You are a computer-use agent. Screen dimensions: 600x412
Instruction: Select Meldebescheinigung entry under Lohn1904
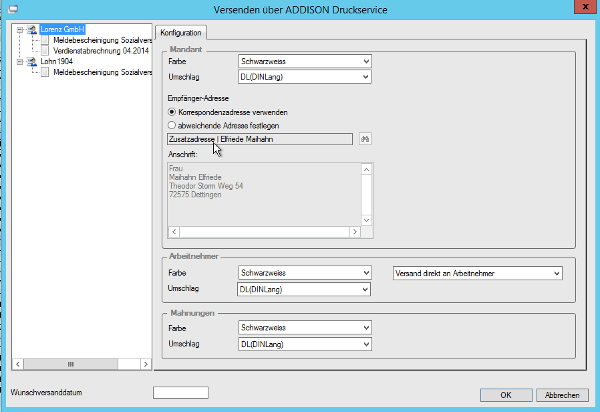pyautogui.click(x=103, y=72)
